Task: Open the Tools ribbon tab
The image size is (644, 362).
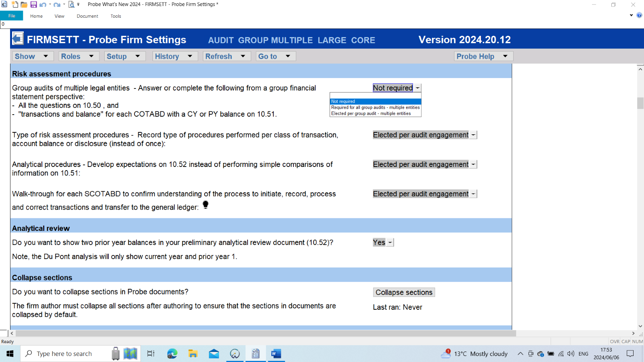Action: pyautogui.click(x=116, y=16)
